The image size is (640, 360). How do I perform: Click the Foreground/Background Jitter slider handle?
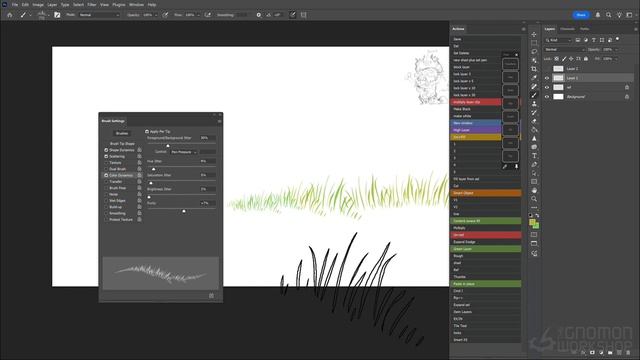[x=168, y=146]
